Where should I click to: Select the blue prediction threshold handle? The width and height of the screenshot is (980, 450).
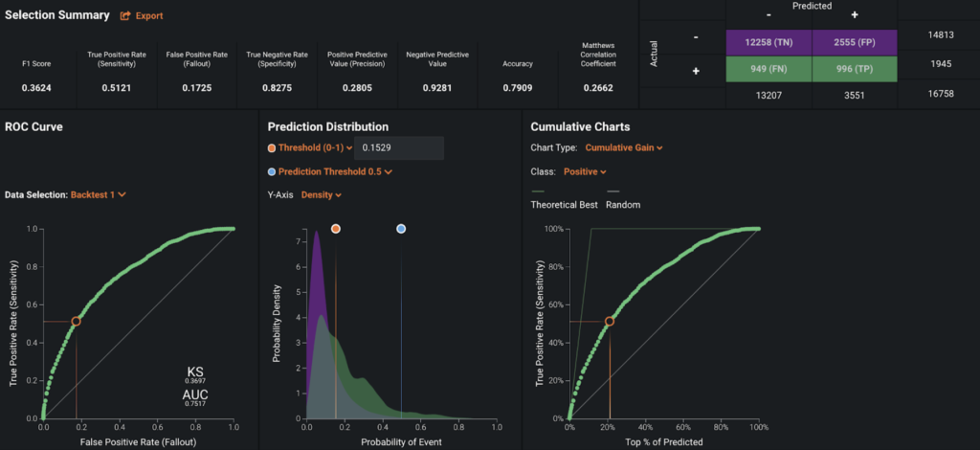click(401, 229)
